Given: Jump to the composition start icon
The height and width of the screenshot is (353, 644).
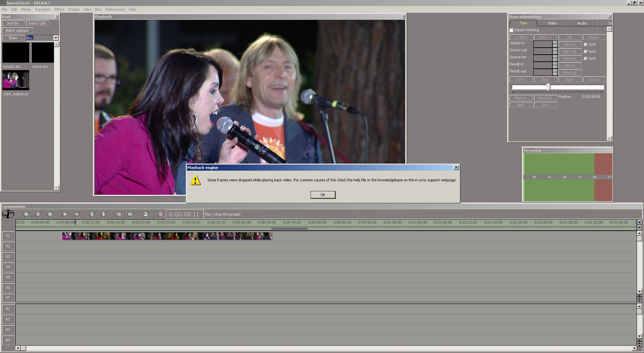Looking at the screenshot, I should pos(119,214).
